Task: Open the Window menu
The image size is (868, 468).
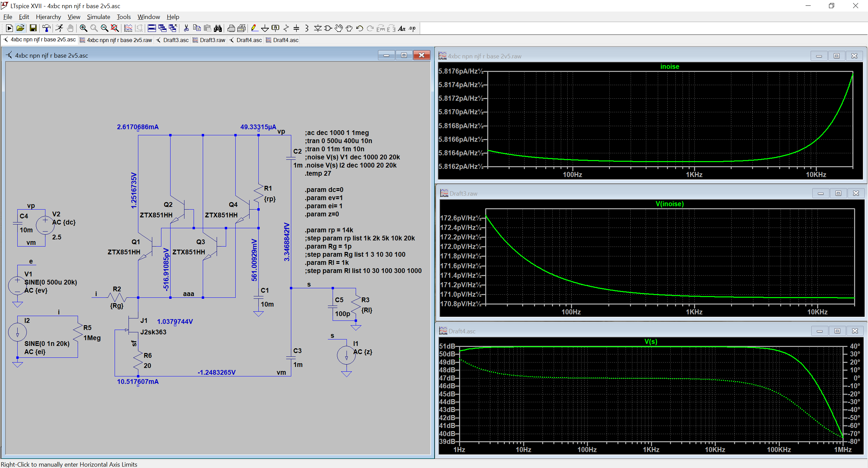Action: (149, 17)
